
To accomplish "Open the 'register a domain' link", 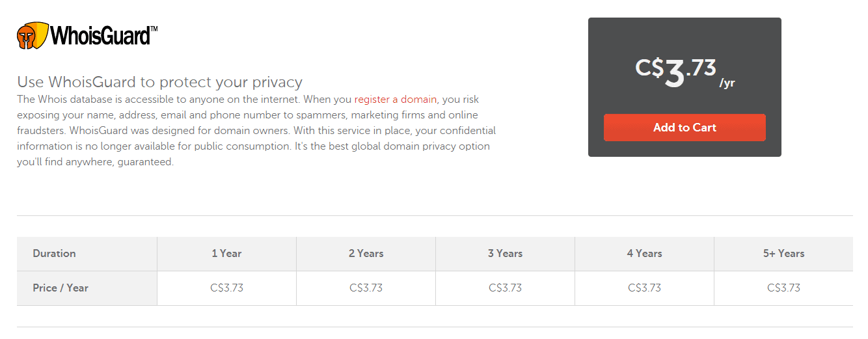I will pos(396,100).
